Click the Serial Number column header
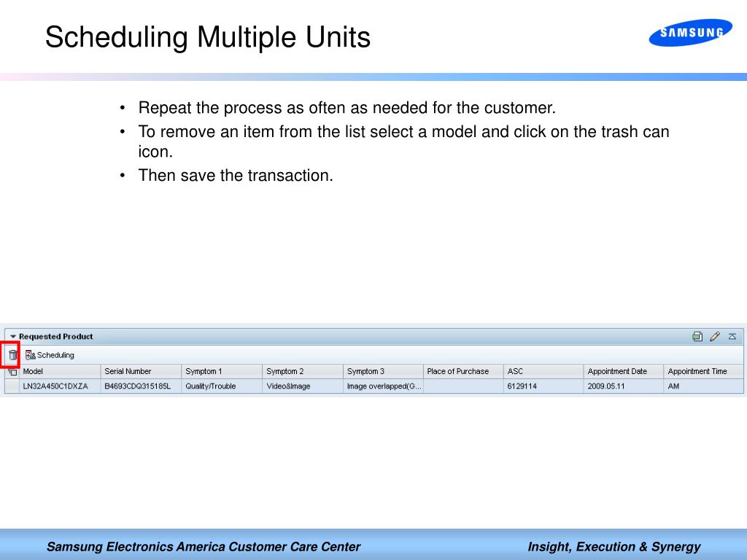 tap(141, 371)
